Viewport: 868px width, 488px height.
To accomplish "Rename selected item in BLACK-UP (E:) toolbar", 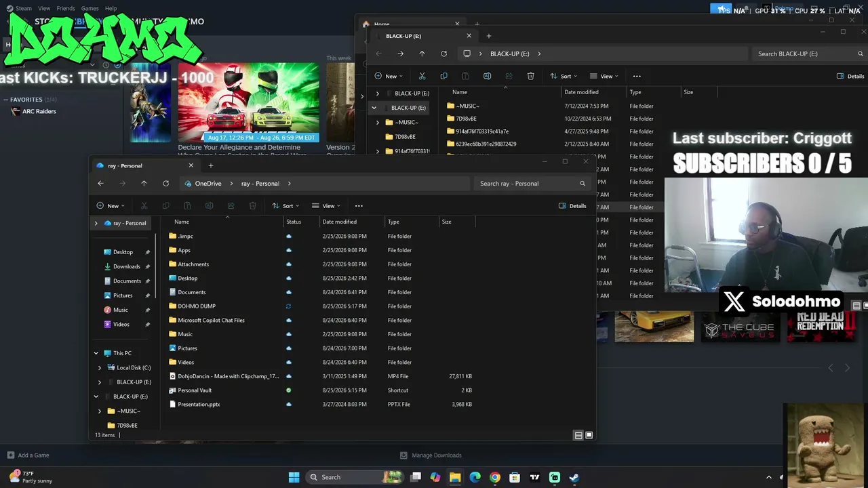I will (x=487, y=76).
